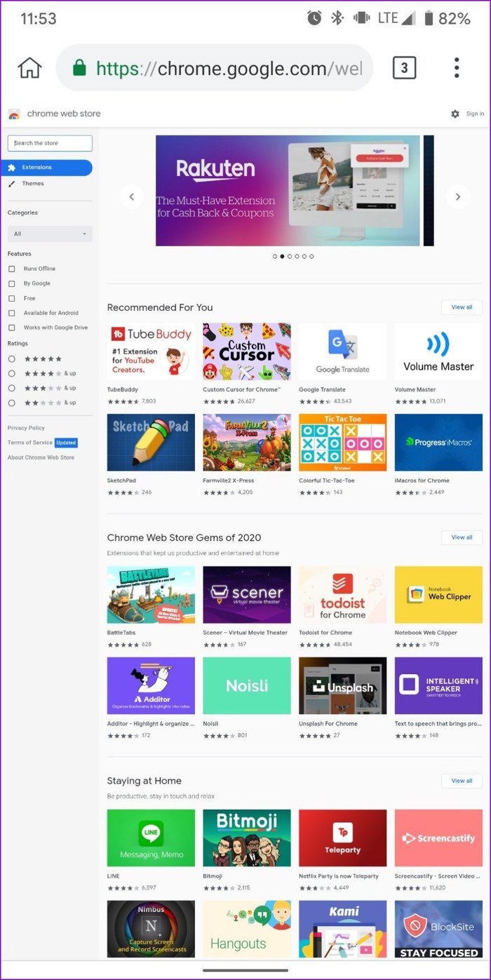
Task: Jump to the first carousel dot
Action: click(x=275, y=257)
